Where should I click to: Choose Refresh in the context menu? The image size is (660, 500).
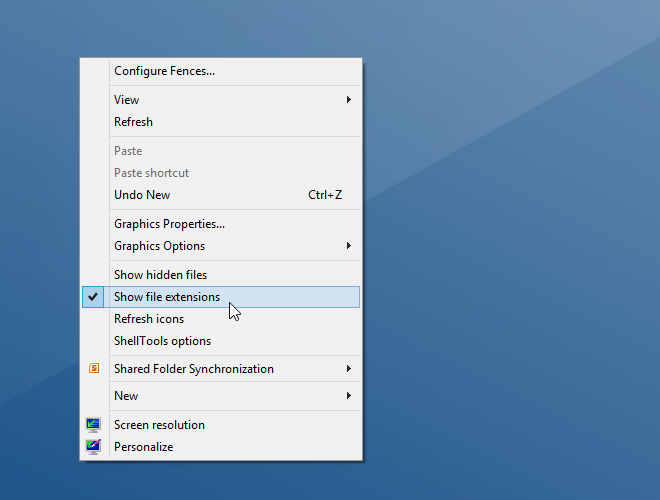221,122
